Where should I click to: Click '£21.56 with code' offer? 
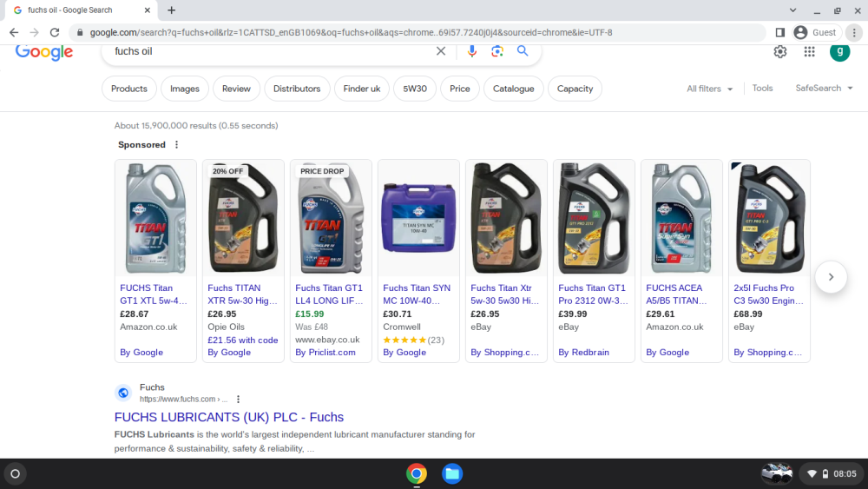[x=242, y=340]
